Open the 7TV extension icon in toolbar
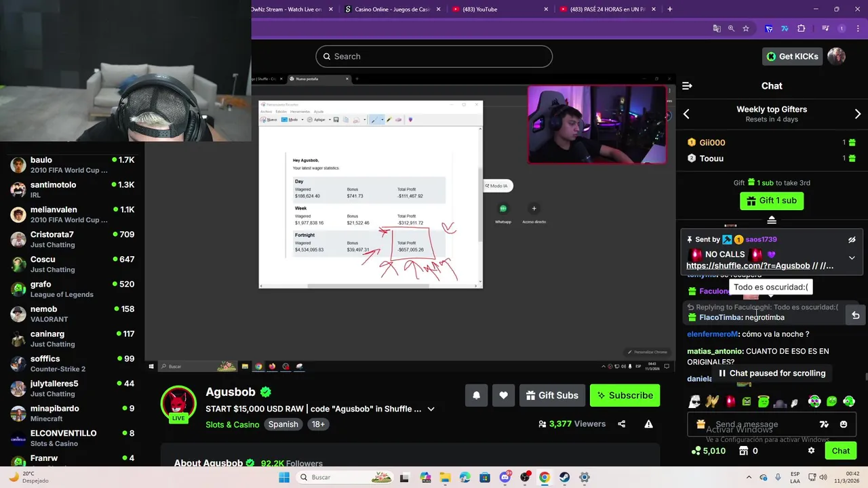This screenshot has width=868, height=488. (x=785, y=28)
